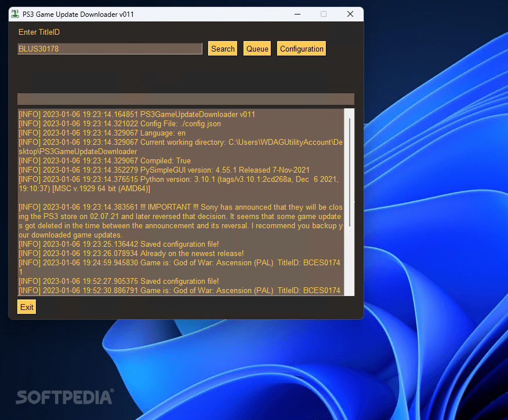Click log line 'Python version: 3.10.1'
Viewport: 508px width, 420px height.
tap(179, 184)
